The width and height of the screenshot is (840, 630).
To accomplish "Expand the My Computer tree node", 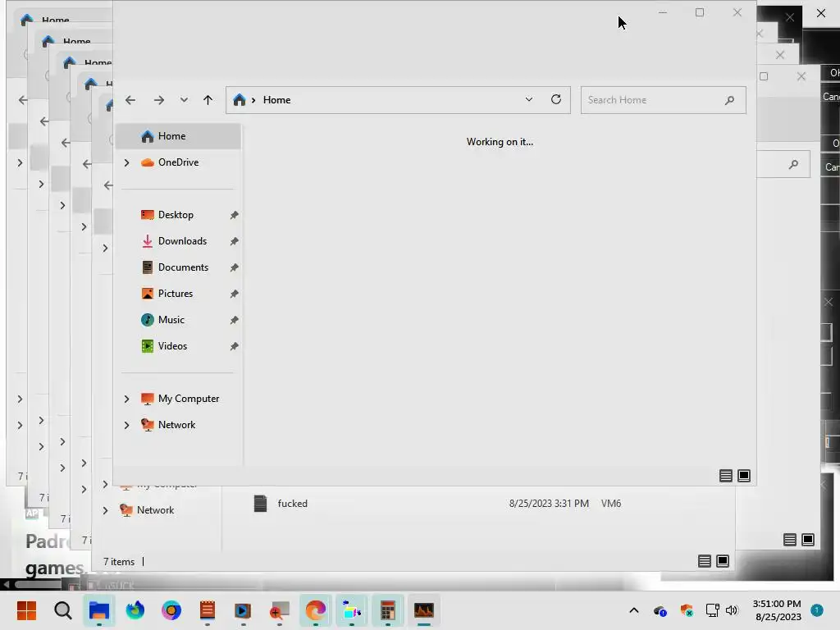I will click(x=127, y=399).
